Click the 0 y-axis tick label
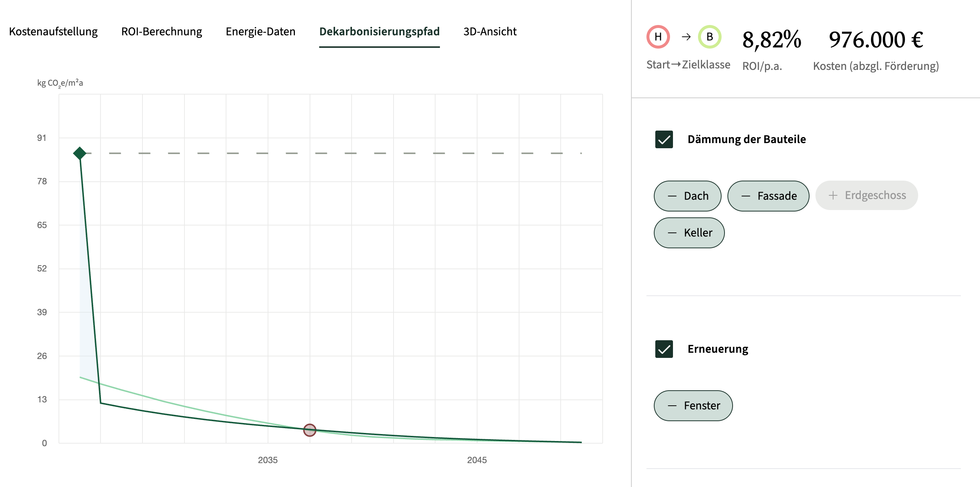 pyautogui.click(x=45, y=443)
